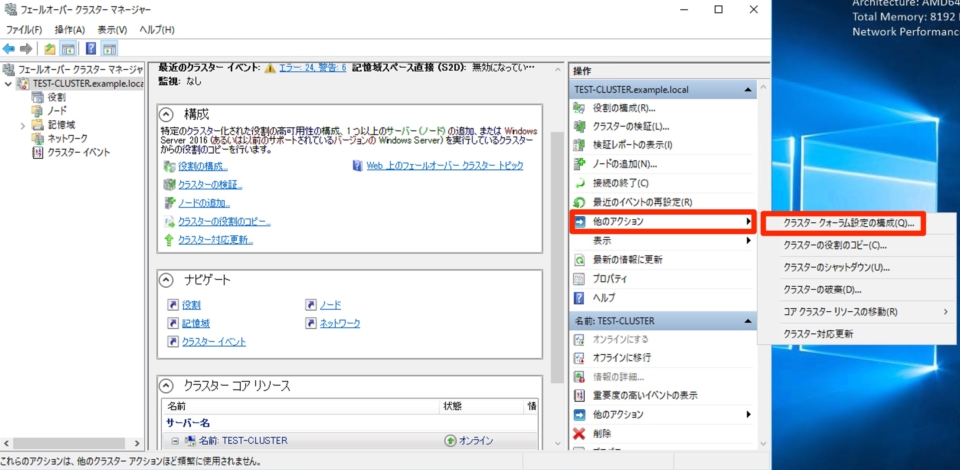Click クラスターの検証(L)... in actions pane
Image resolution: width=960 pixels, height=470 pixels.
point(631,127)
